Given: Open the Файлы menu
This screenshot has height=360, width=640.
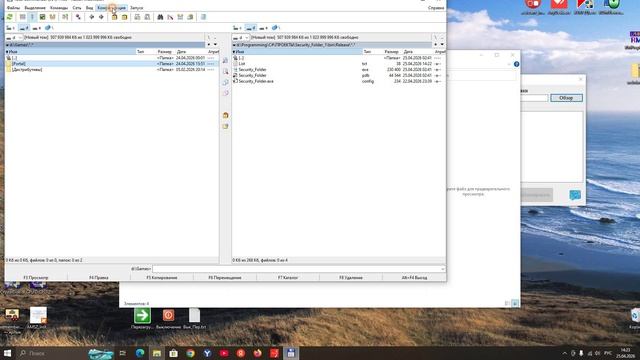Looking at the screenshot, I should coord(13,8).
